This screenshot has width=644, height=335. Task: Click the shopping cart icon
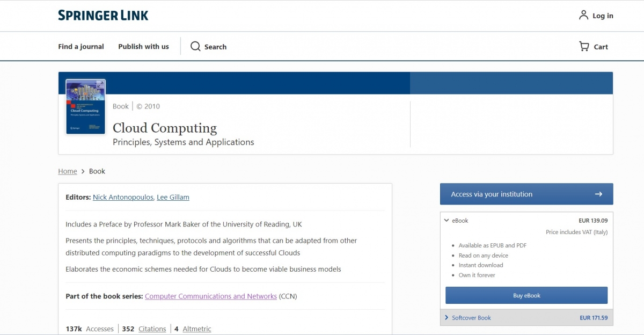584,46
